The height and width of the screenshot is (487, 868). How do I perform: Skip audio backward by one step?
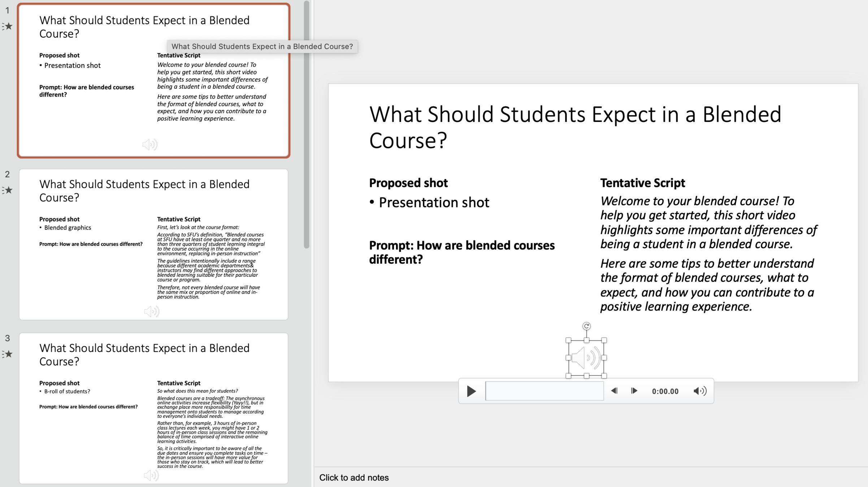tap(614, 391)
